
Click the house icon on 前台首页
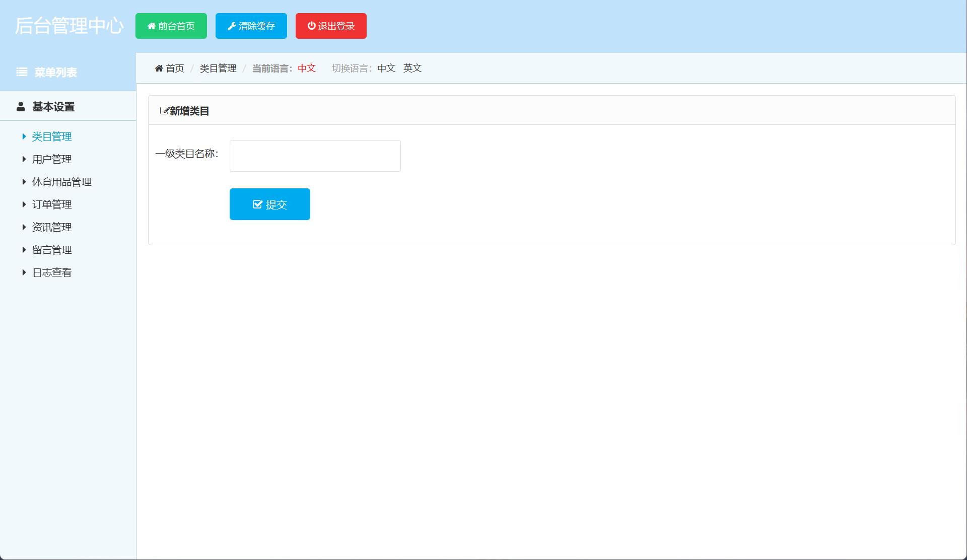[151, 26]
